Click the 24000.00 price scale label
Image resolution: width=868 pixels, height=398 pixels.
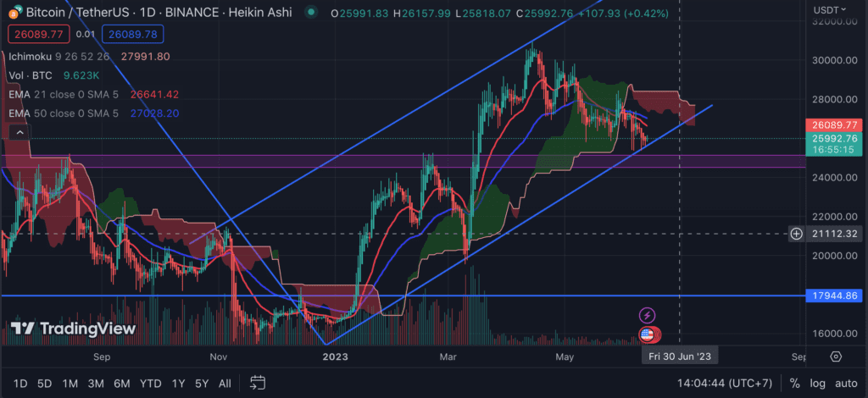coord(835,178)
